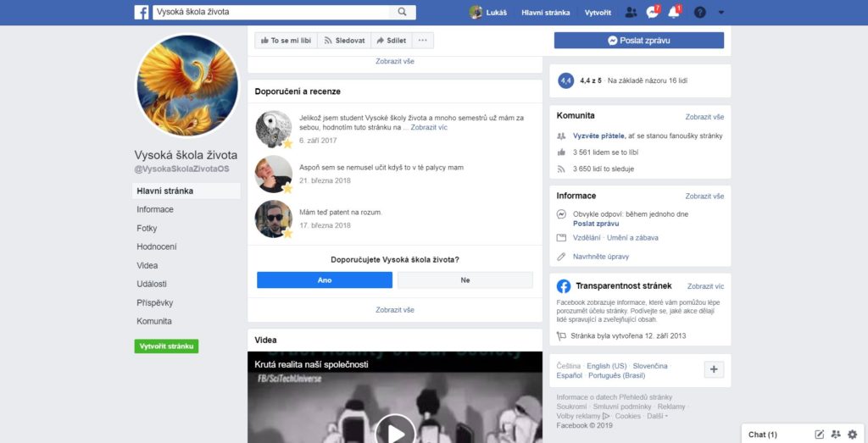The image size is (868, 443).
Task: Expand the Další footer dropdown
Action: (x=657, y=416)
